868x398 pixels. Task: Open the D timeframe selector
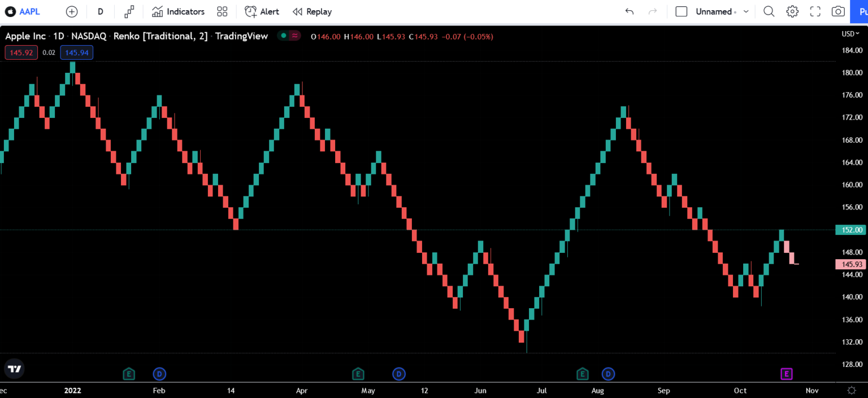pos(100,11)
